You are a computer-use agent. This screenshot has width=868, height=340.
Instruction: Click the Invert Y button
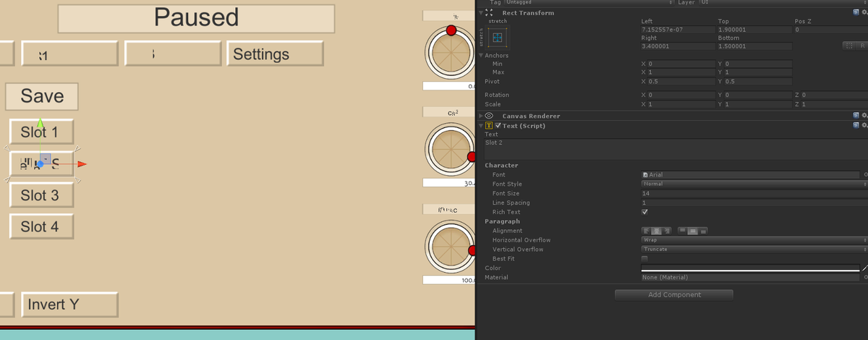point(69,305)
